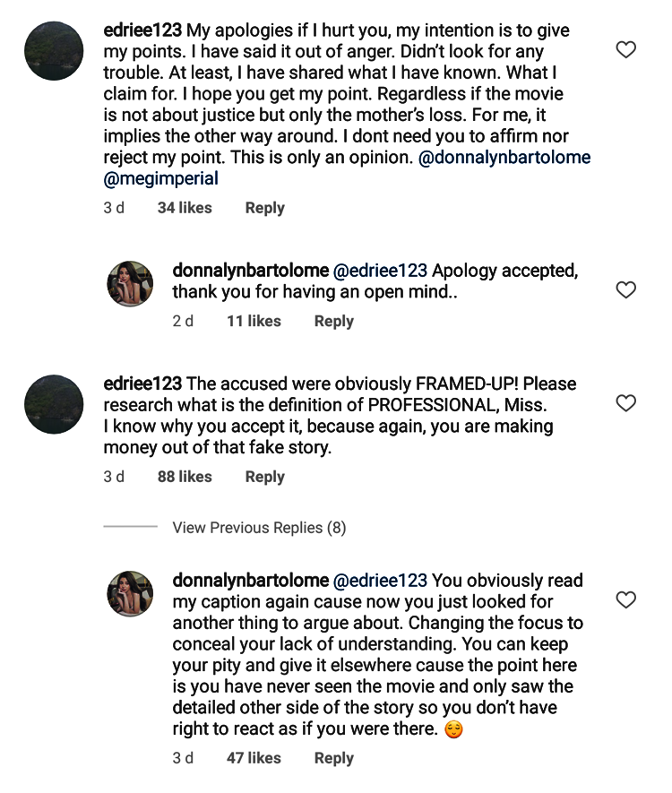Reply to the comment with 47 likes

pos(333,758)
